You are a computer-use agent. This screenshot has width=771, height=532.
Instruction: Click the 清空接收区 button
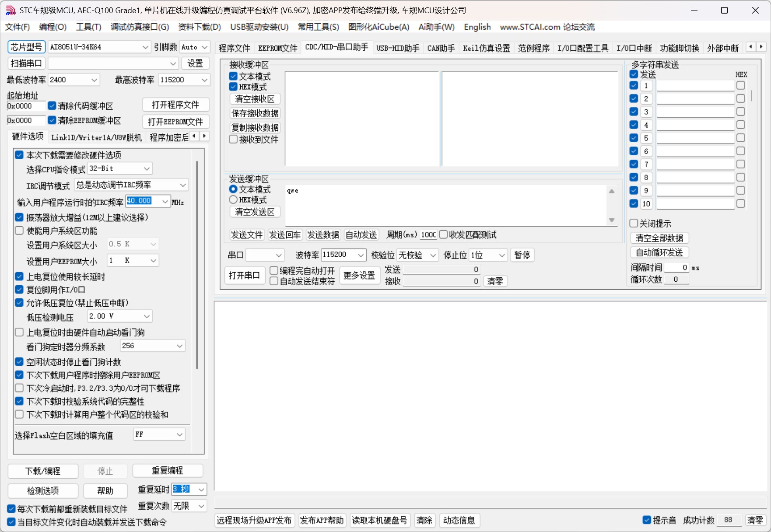[x=255, y=99]
